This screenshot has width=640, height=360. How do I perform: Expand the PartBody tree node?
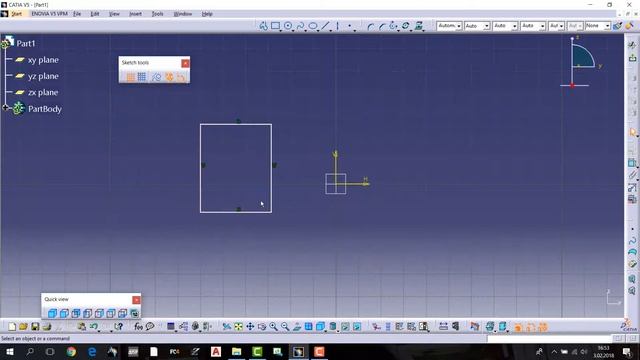click(x=5, y=108)
